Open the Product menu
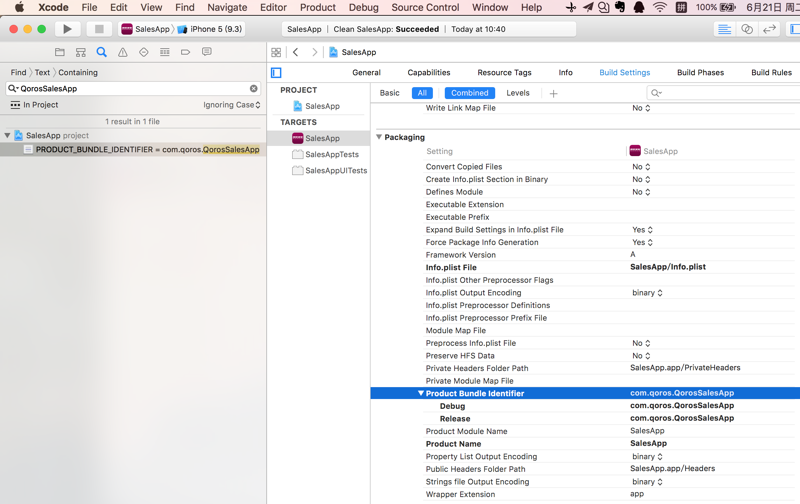This screenshot has width=800, height=504. 318,7
